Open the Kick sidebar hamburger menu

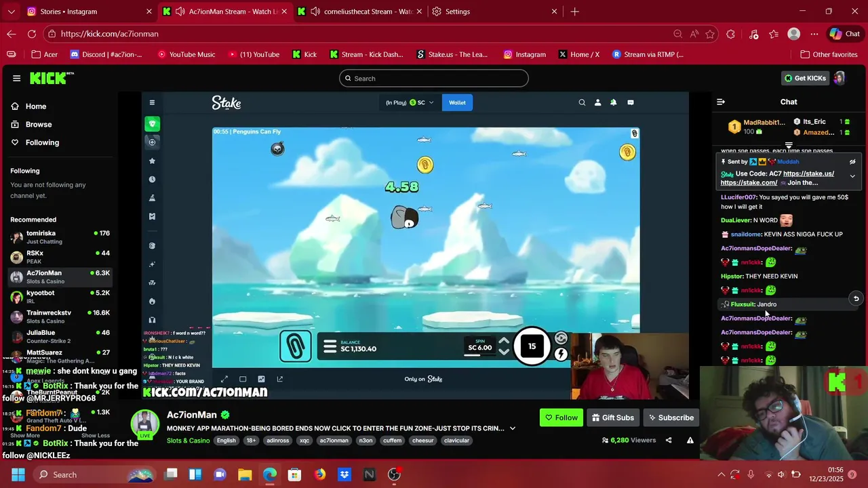click(x=16, y=78)
